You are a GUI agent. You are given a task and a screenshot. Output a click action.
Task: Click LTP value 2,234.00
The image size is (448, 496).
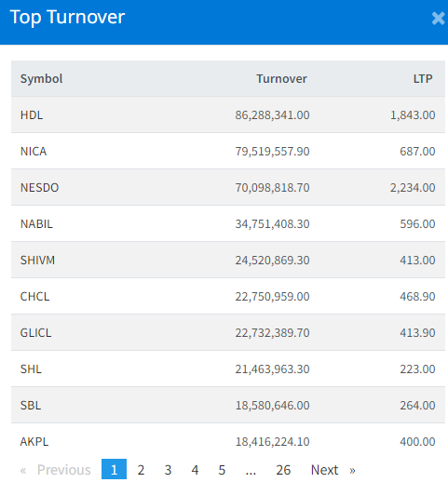tap(413, 188)
